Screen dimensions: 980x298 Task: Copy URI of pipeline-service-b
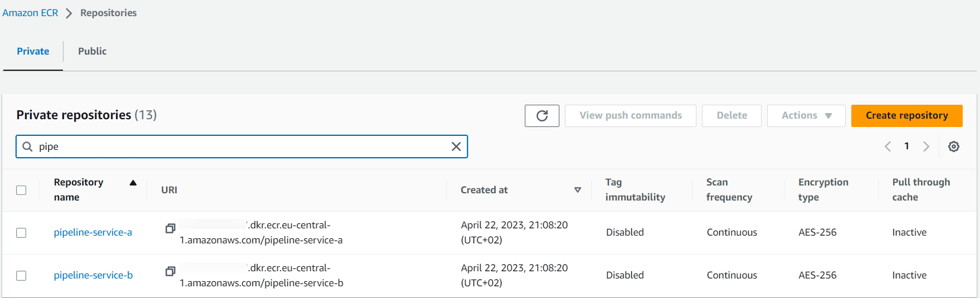[x=170, y=271]
